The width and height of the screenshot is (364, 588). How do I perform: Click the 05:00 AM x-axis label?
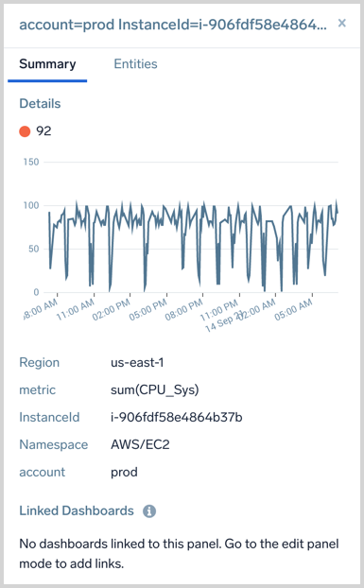293,310
